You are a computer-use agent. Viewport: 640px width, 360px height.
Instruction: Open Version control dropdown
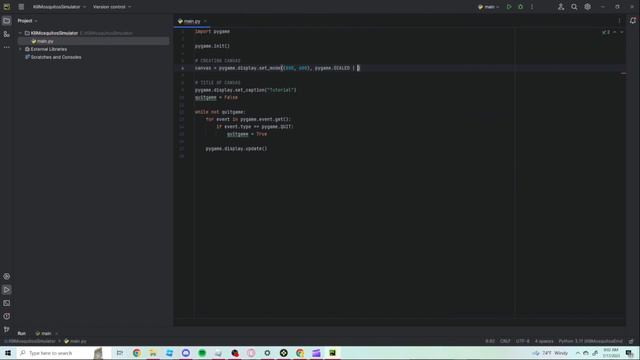(112, 7)
